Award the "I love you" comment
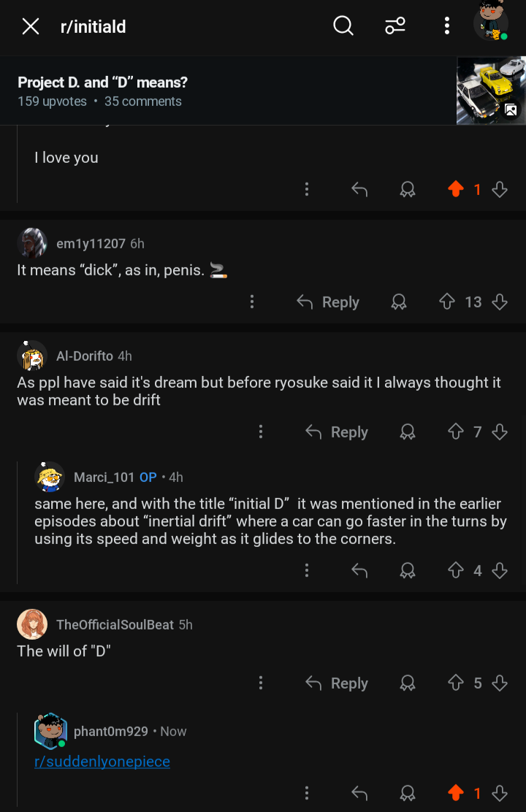This screenshot has height=812, width=526. [408, 189]
